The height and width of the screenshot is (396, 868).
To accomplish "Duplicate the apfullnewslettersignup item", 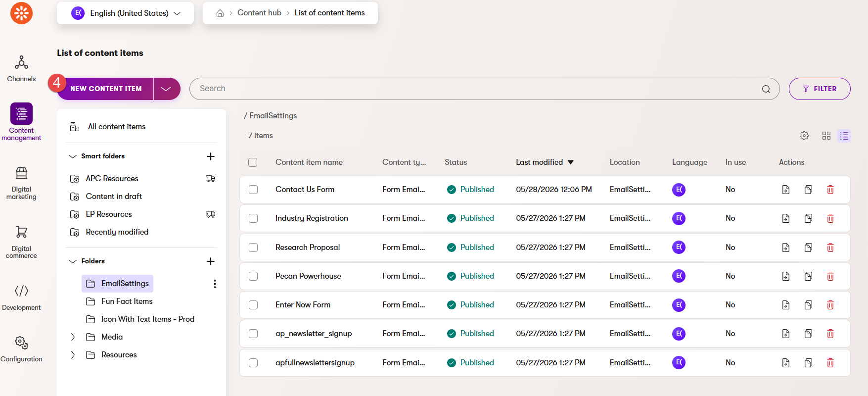I will [x=808, y=363].
